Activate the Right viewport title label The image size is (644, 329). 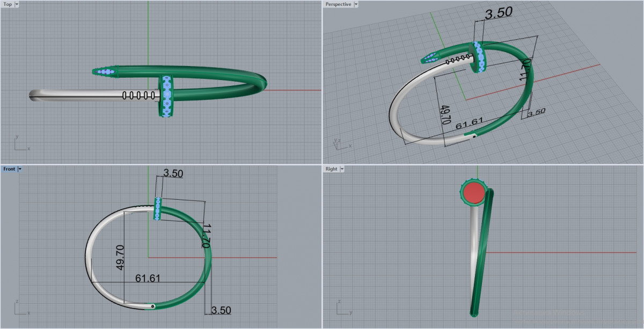[x=332, y=169]
